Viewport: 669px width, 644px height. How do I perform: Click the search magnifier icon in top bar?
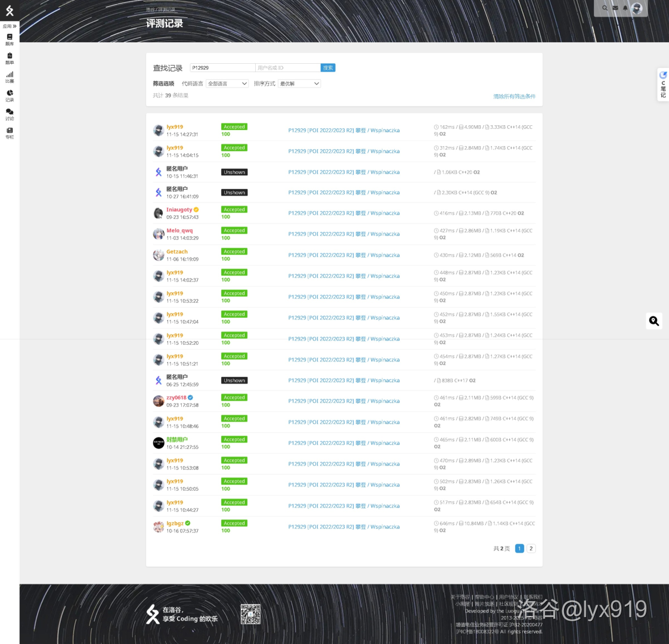tap(605, 8)
